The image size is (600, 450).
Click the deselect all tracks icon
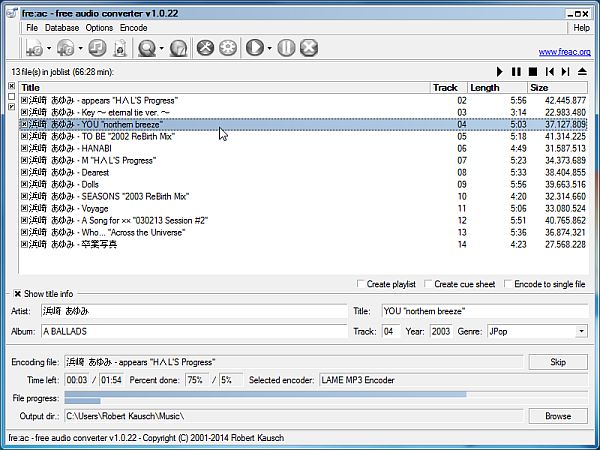point(11,96)
